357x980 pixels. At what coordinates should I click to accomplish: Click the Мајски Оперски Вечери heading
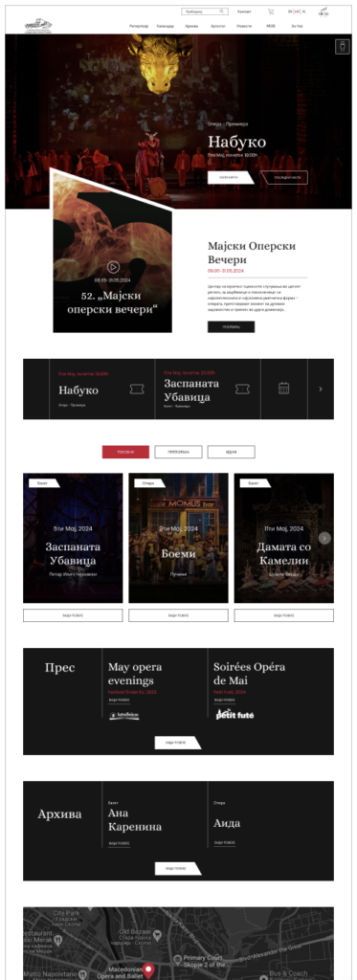[252, 253]
